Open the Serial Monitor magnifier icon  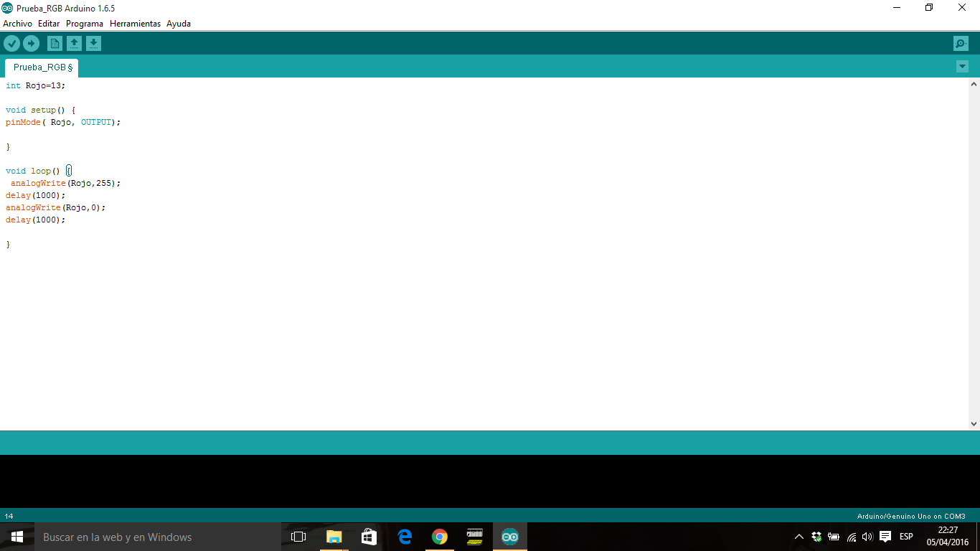[x=961, y=44]
